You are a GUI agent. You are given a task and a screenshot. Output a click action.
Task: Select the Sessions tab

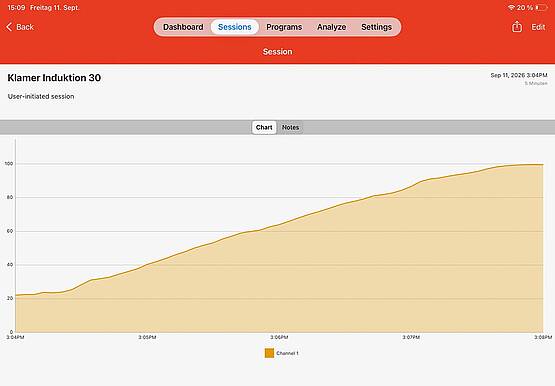(235, 27)
